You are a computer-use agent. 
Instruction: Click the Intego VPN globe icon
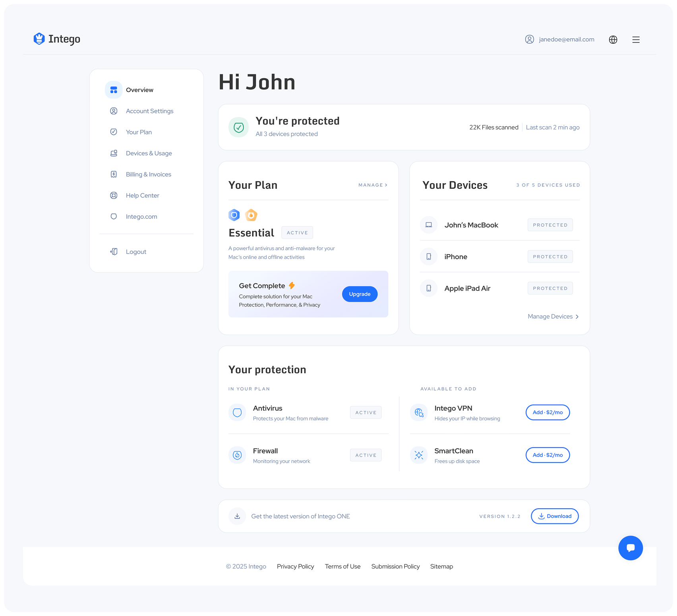coord(419,413)
